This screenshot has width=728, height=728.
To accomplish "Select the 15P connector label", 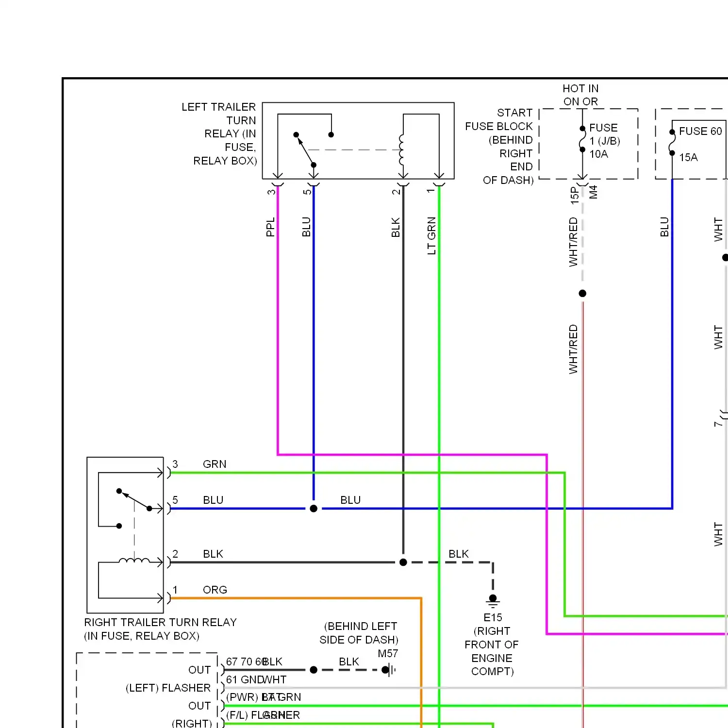I will (x=574, y=195).
